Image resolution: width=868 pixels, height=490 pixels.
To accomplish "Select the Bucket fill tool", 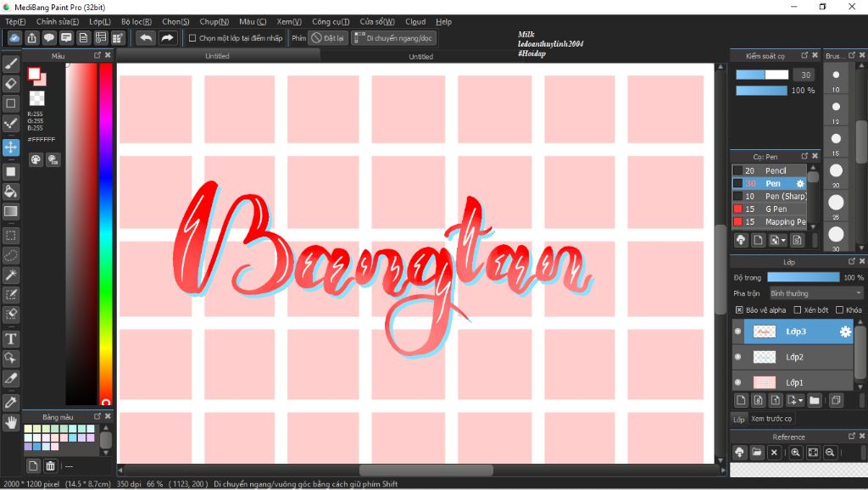I will 11,192.
